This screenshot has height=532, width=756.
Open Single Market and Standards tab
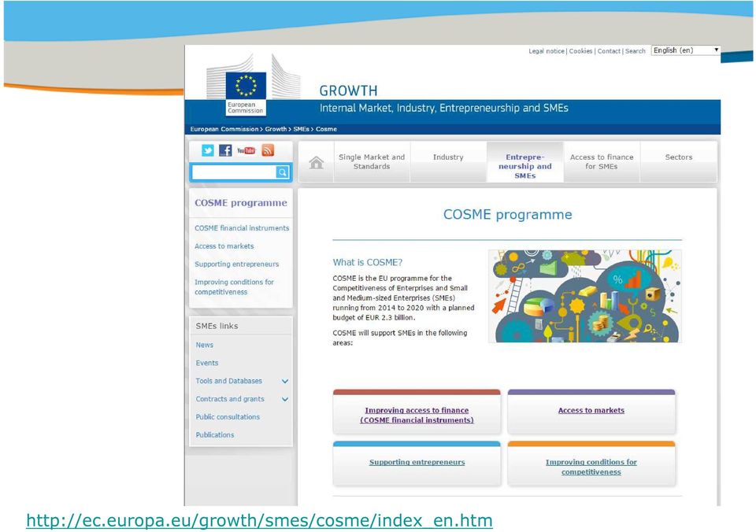tap(372, 162)
